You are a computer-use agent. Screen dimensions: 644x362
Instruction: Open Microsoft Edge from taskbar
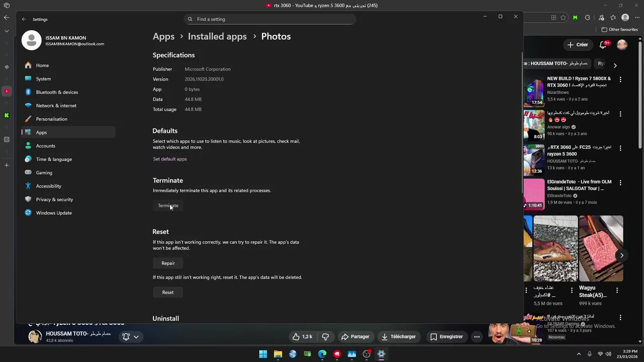coord(322,354)
